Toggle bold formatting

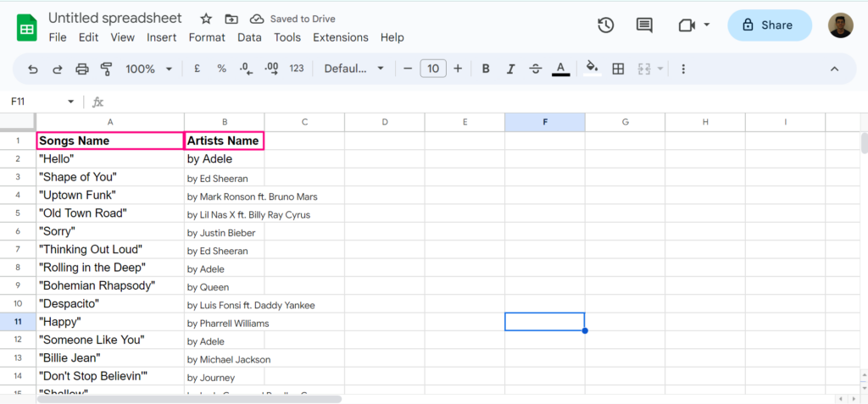(x=486, y=69)
